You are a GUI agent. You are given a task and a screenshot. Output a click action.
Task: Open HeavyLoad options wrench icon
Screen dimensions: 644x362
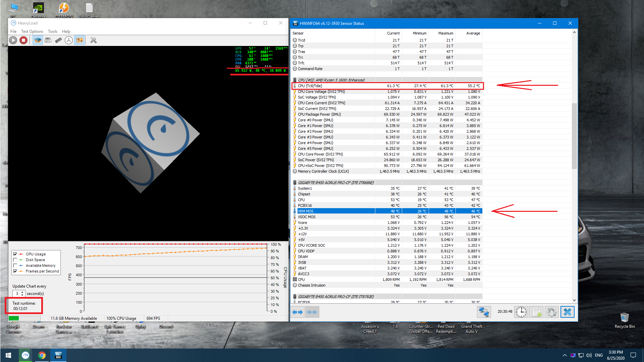(94, 40)
